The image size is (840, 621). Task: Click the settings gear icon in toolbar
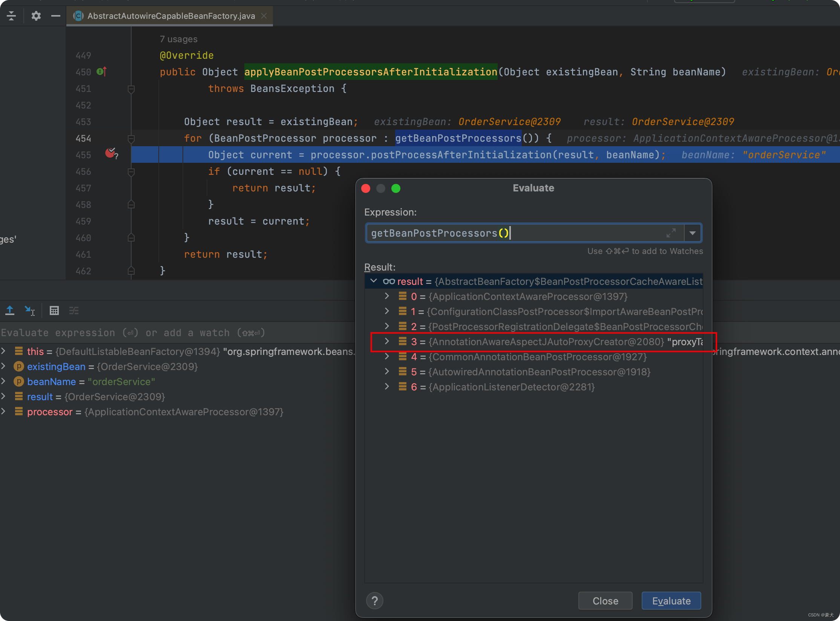[36, 16]
